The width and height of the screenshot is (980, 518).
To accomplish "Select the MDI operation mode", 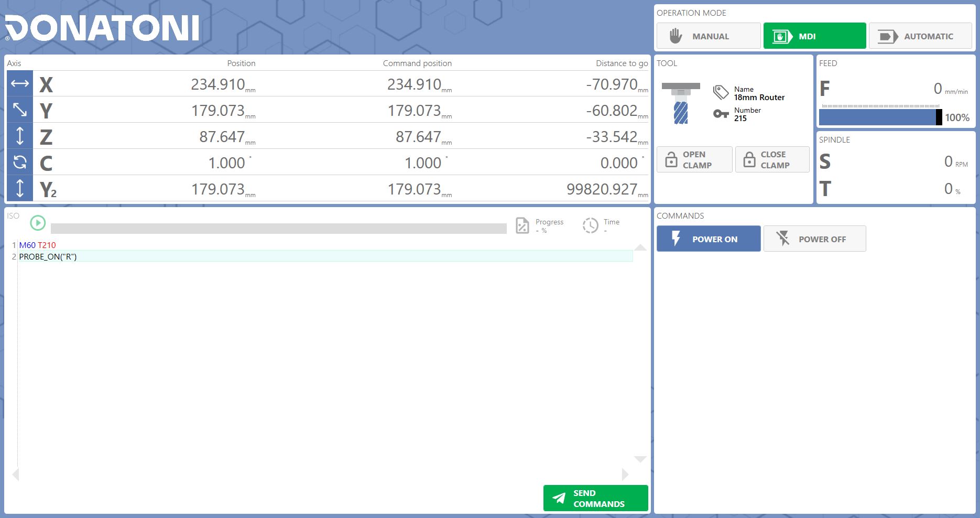I will point(814,36).
